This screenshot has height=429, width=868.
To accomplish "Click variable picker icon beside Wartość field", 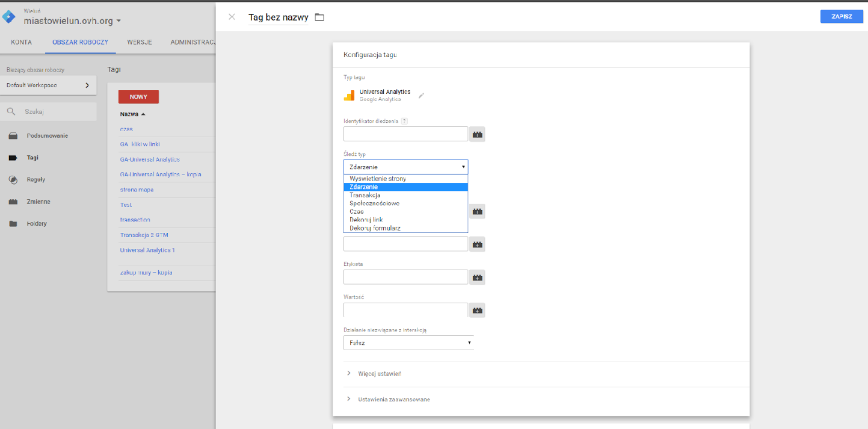I will point(477,310).
